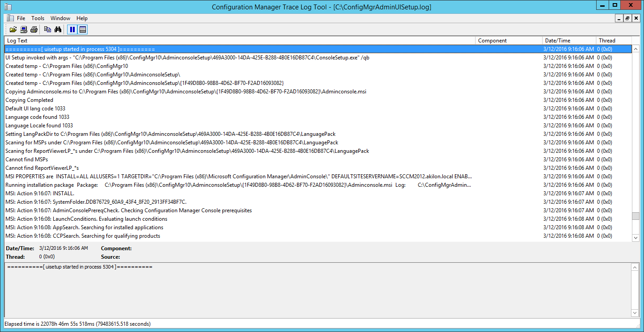This screenshot has height=332, width=644.
Task: Select the 'MSI PROPERTIES are INSTALL=ALL' row
Action: [x=318, y=177]
